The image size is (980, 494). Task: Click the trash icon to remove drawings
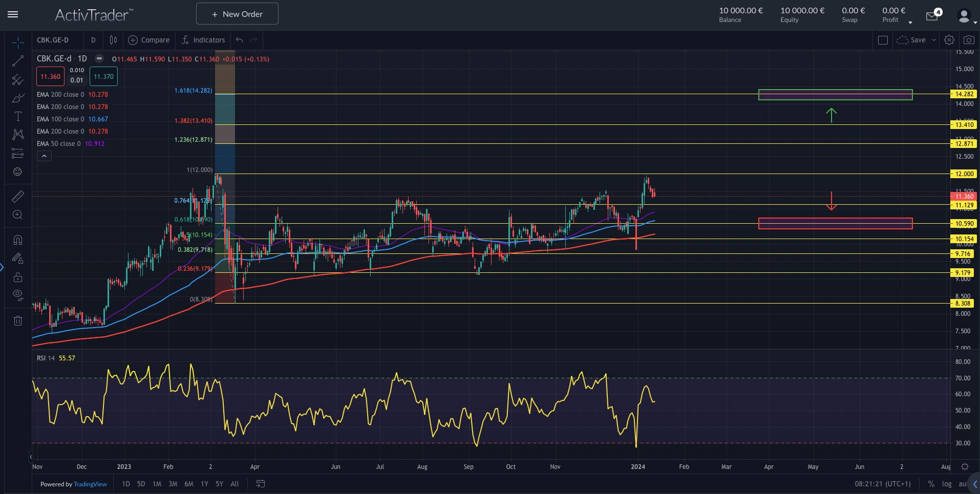17,321
